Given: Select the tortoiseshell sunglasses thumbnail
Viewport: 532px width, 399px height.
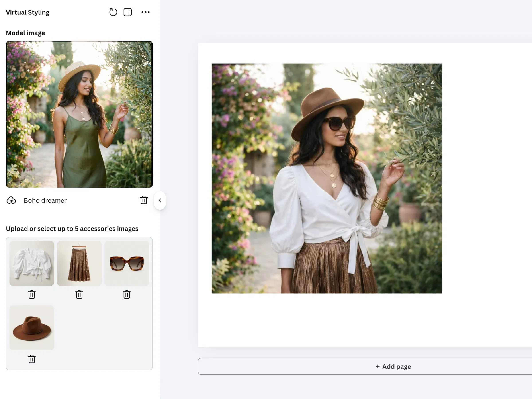Looking at the screenshot, I should [x=127, y=263].
